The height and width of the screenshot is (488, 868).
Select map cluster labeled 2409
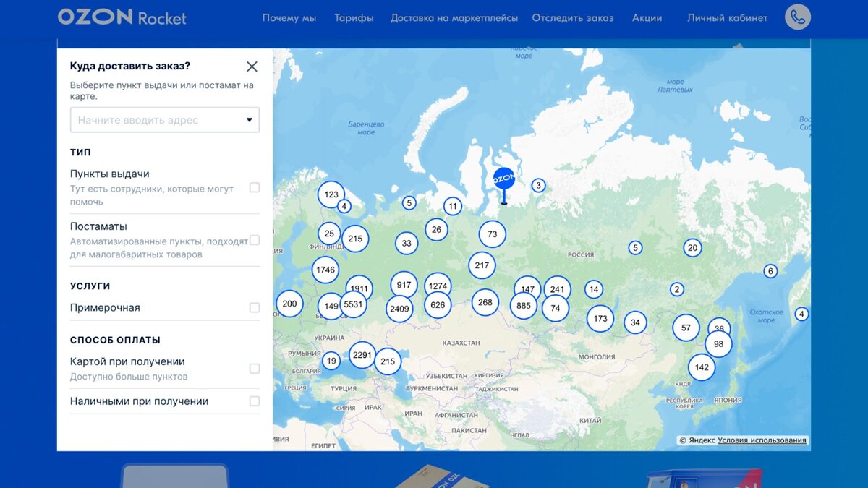(399, 309)
